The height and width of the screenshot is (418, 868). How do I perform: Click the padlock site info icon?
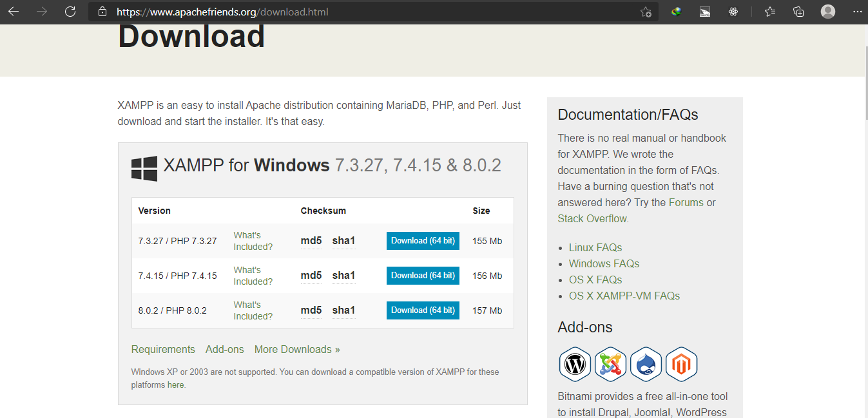[102, 12]
